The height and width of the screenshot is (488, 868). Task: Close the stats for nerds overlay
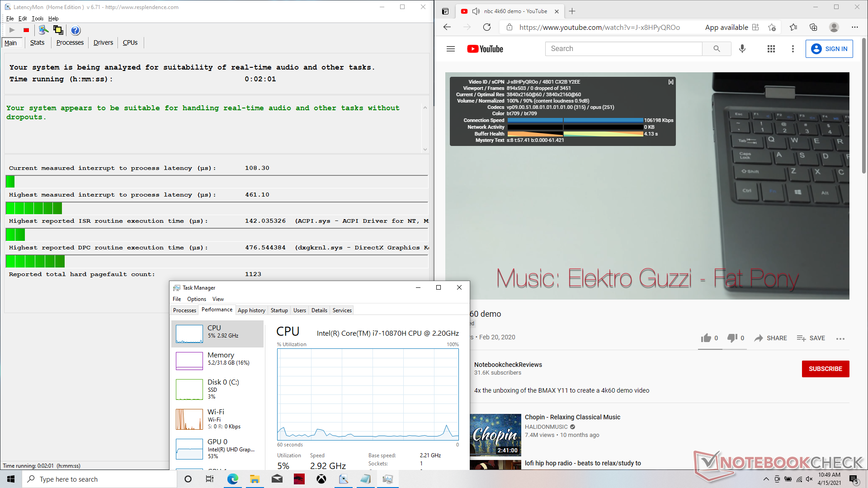671,82
